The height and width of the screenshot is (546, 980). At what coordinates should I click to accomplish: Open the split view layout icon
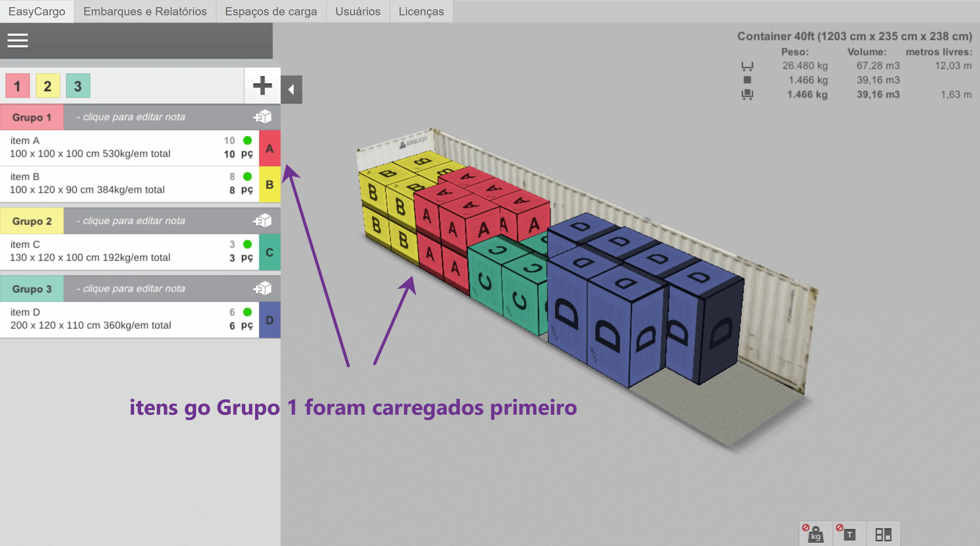[883, 534]
